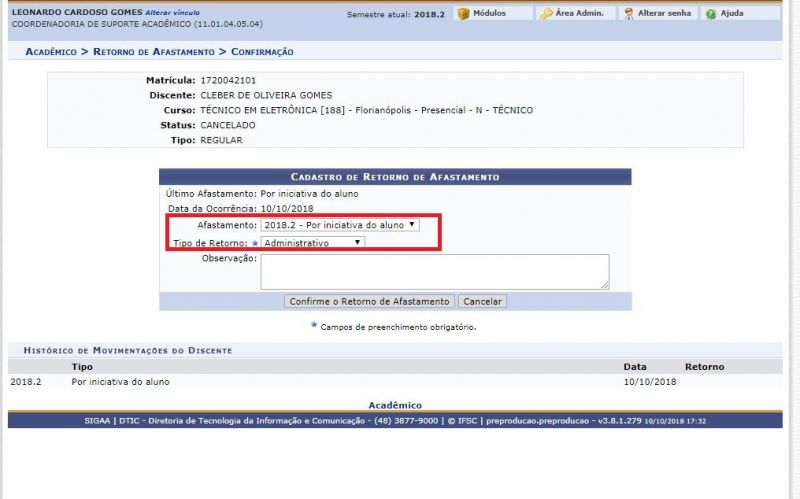
Task: Click the Data column header
Action: coord(635,367)
